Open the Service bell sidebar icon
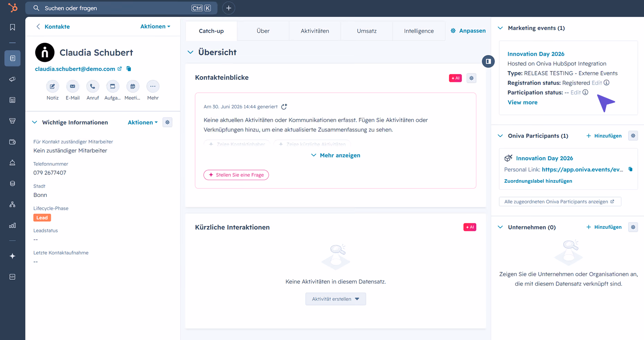 pyautogui.click(x=12, y=163)
